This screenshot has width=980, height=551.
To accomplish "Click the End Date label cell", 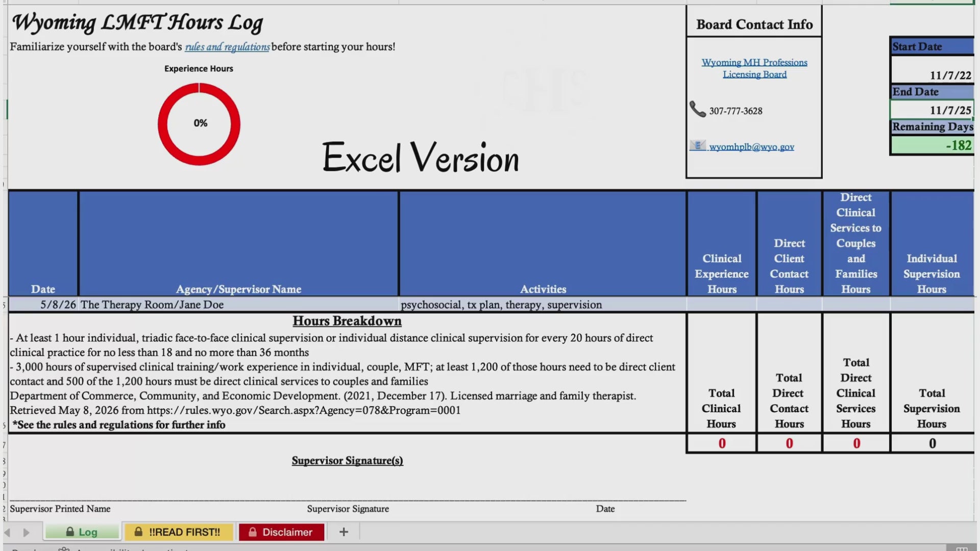I will [932, 92].
